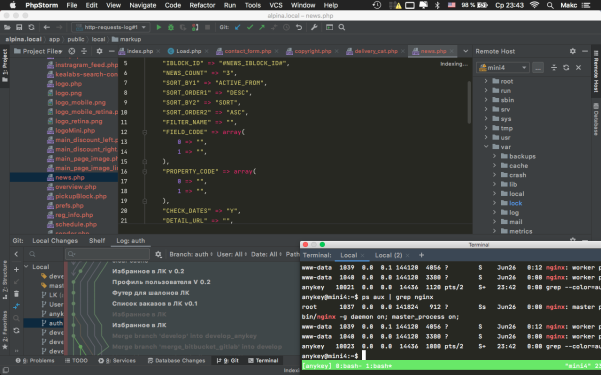601x375 pixels.
Task: Open the Branch: auth filter
Action: [191, 254]
